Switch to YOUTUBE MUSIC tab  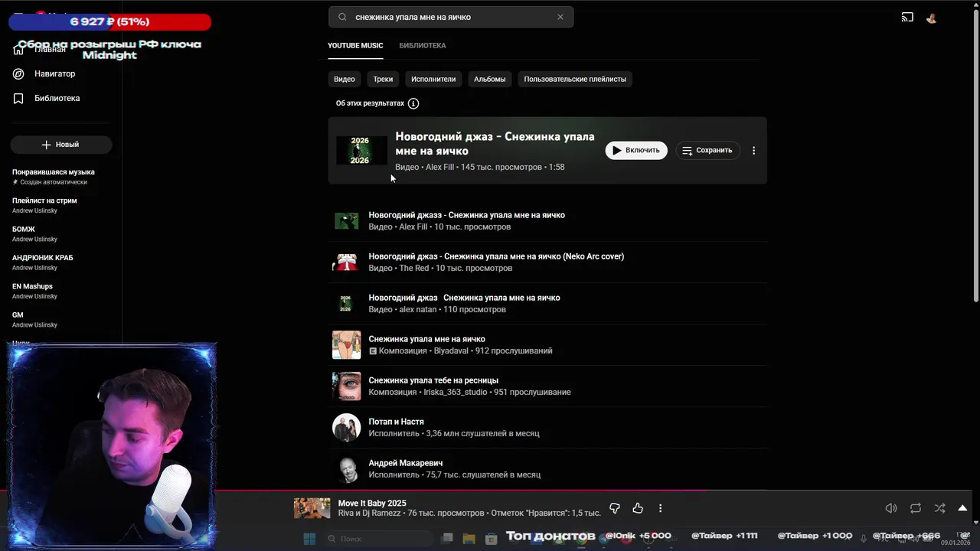pyautogui.click(x=355, y=45)
